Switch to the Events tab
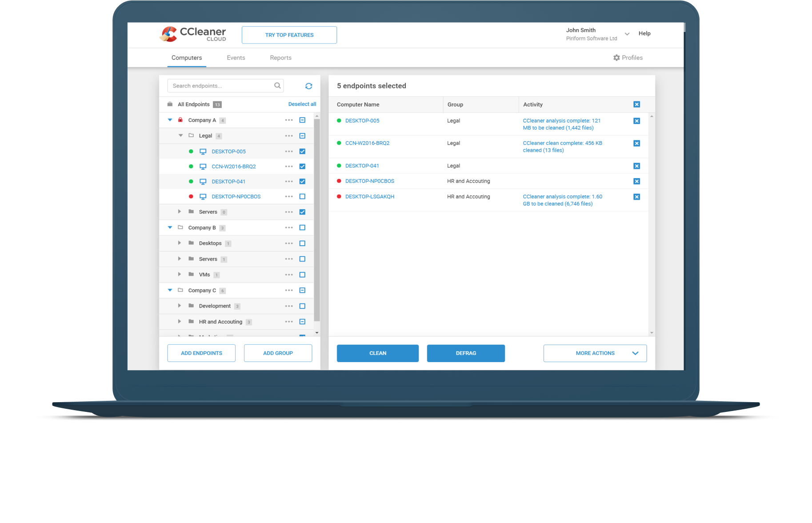Image resolution: width=812 pixels, height=523 pixels. [x=236, y=57]
